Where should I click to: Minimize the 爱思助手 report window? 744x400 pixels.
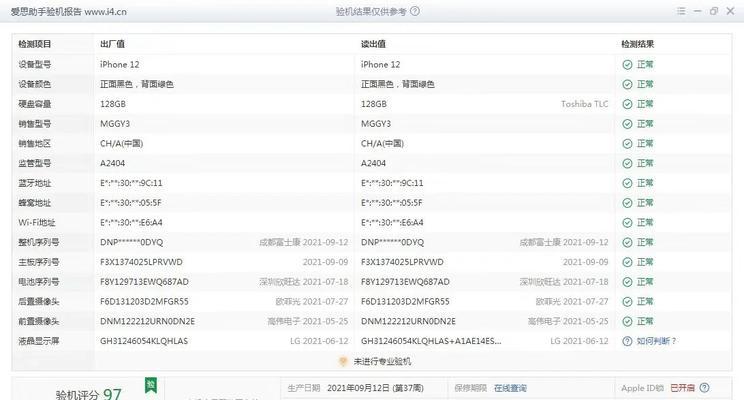(x=698, y=11)
